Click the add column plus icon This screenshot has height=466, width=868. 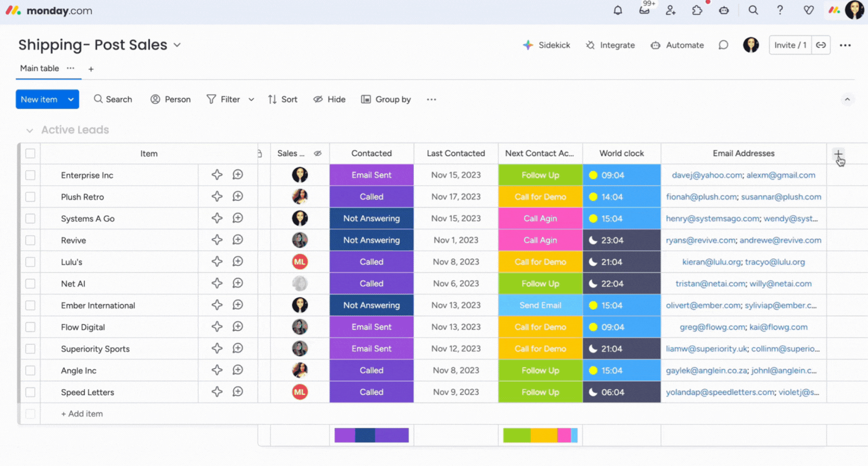838,154
